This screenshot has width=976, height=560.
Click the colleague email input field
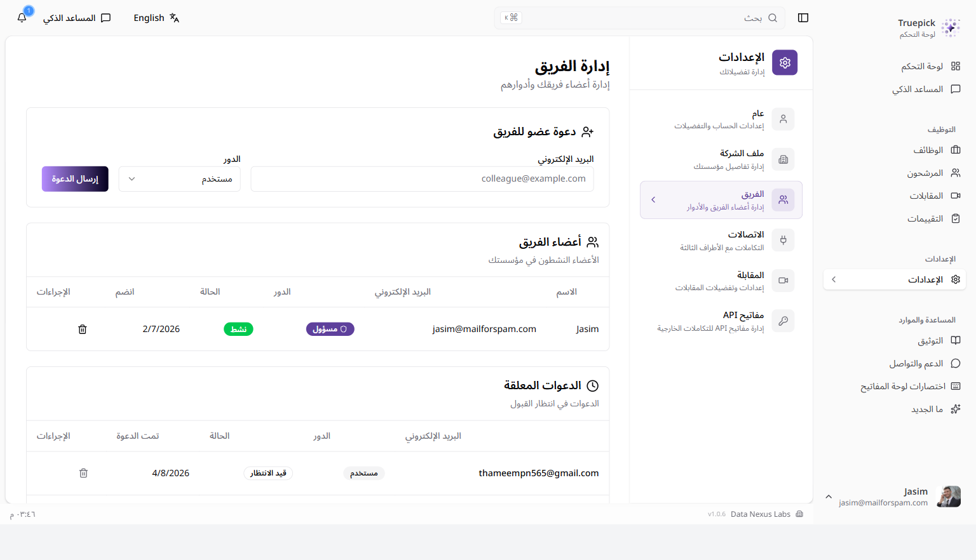[x=423, y=179]
